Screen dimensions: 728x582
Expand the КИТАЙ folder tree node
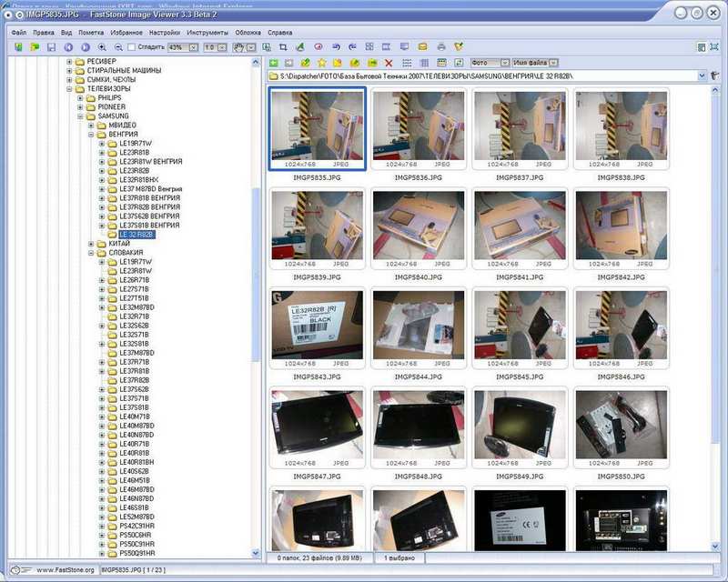[92, 244]
